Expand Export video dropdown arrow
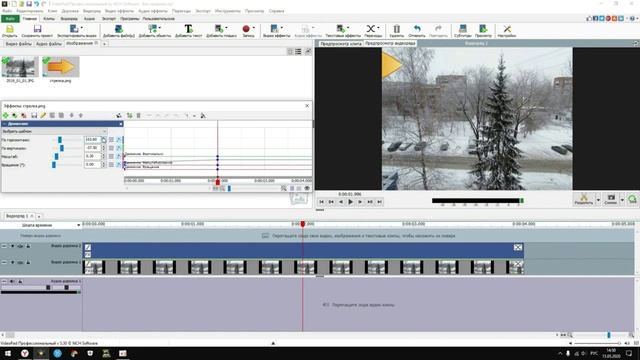The height and width of the screenshot is (360, 640). [x=82, y=28]
